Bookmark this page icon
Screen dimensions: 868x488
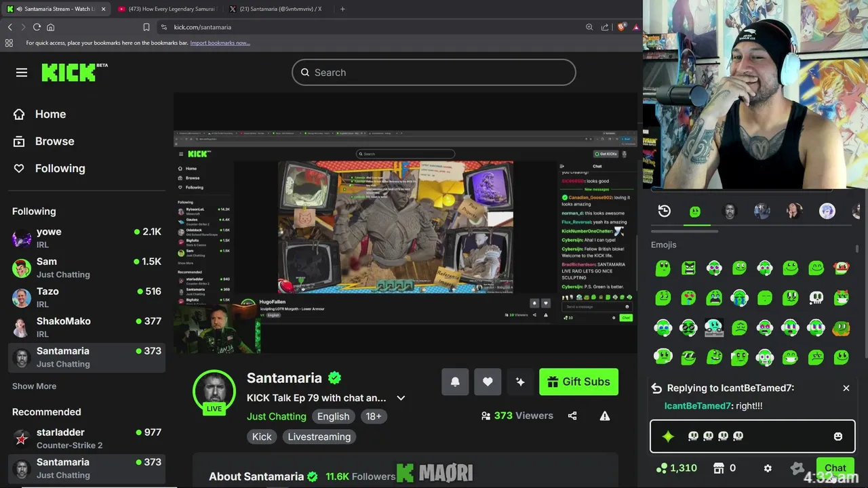(146, 27)
